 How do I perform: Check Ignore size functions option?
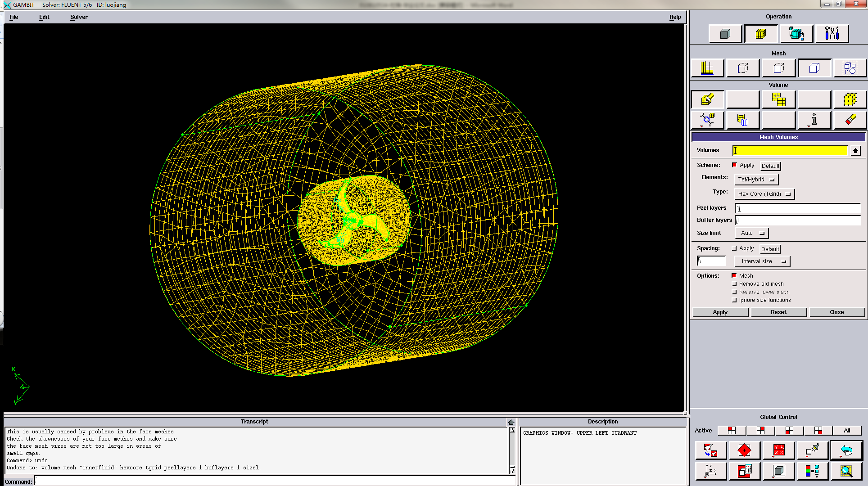[x=734, y=300]
